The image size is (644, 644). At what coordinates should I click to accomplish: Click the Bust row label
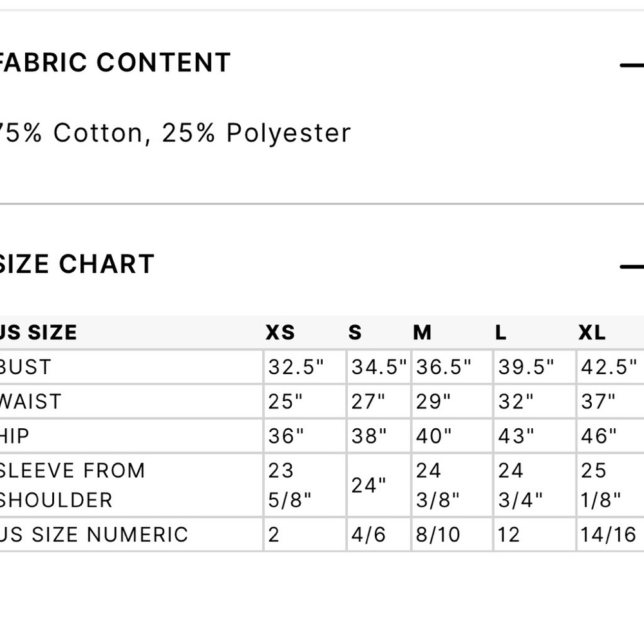click(x=26, y=367)
